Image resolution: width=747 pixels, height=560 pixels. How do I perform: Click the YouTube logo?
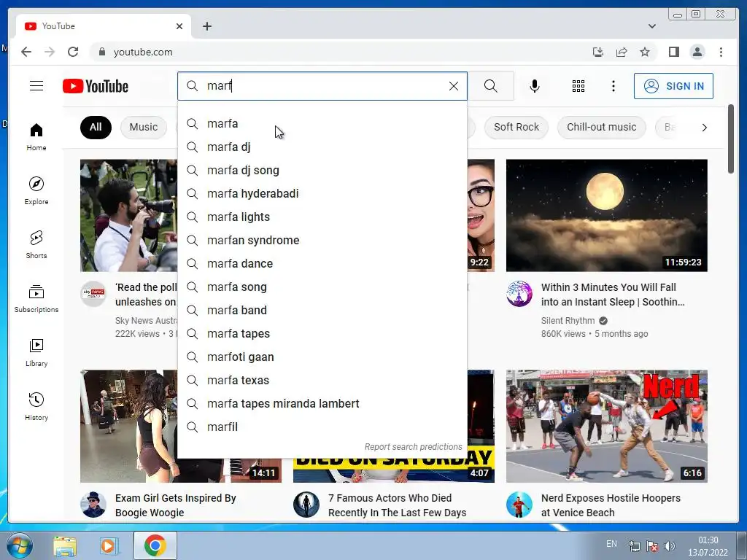(96, 86)
